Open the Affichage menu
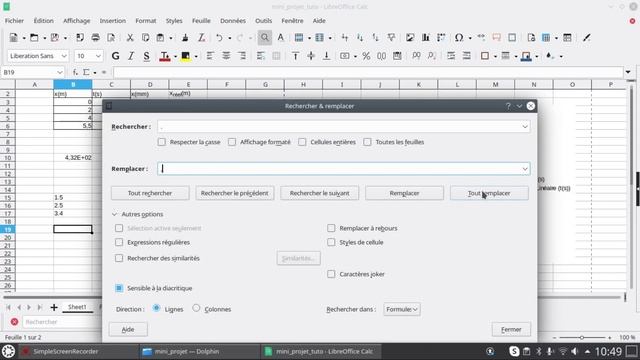 (x=76, y=20)
